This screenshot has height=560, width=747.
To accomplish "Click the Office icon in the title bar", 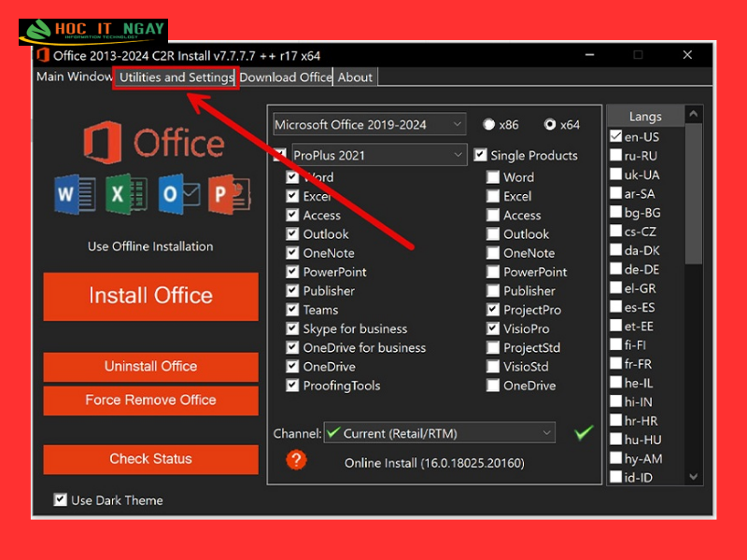I will click(x=43, y=55).
